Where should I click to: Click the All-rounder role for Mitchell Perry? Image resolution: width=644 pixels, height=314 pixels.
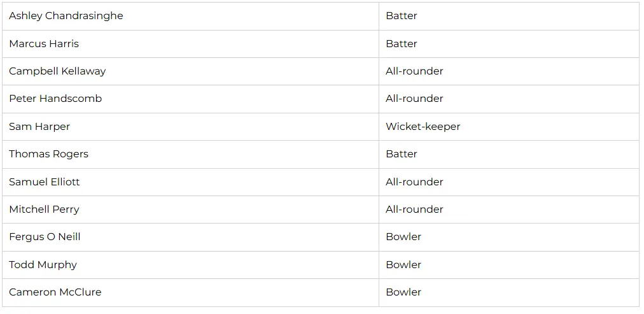414,210
